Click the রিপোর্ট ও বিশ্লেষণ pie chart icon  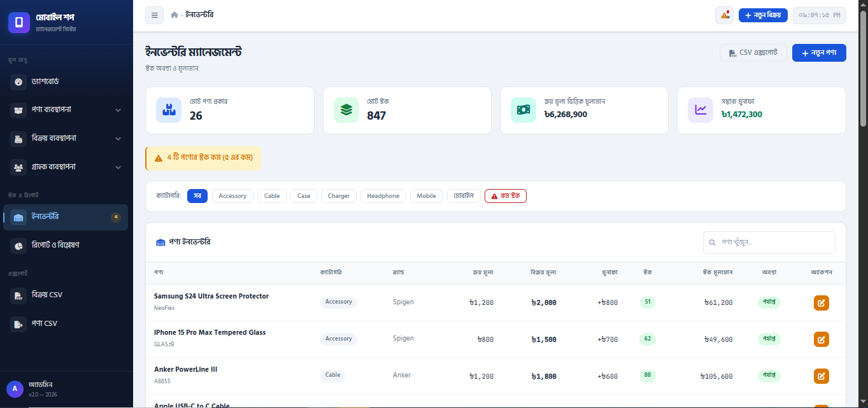click(x=18, y=245)
